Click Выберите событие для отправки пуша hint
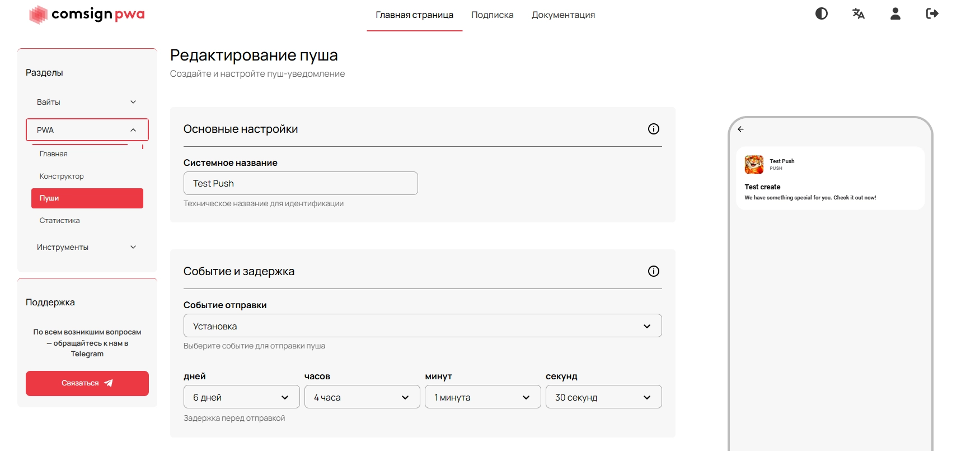The image size is (980, 451). 254,346
